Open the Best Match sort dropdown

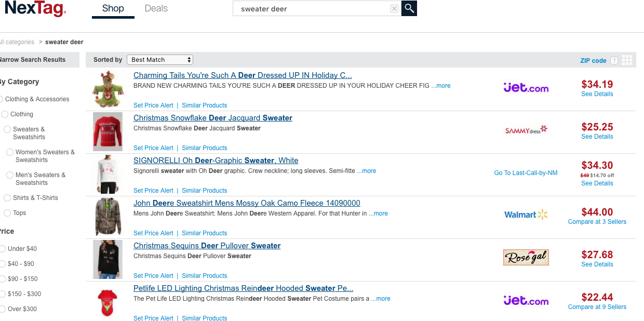[x=160, y=60]
